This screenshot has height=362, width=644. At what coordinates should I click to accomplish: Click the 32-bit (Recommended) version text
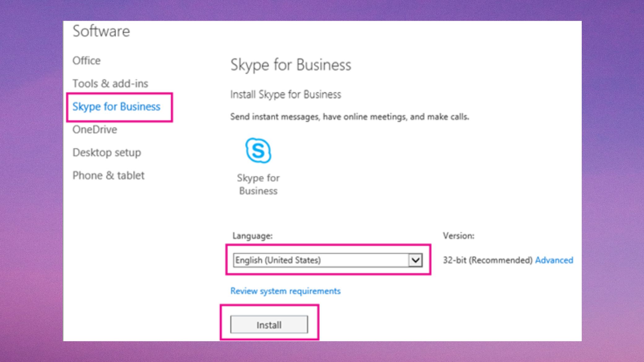487,260
